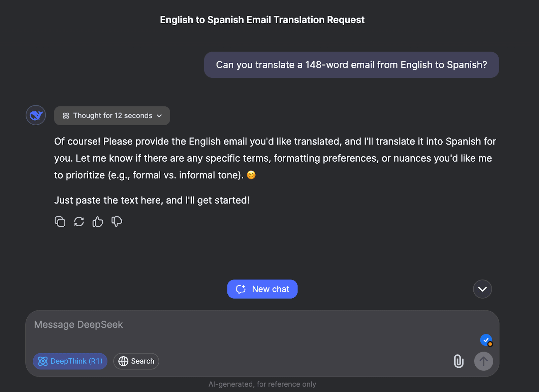This screenshot has height=392, width=539.
Task: Dislike the response with thumbs down
Action: click(117, 222)
